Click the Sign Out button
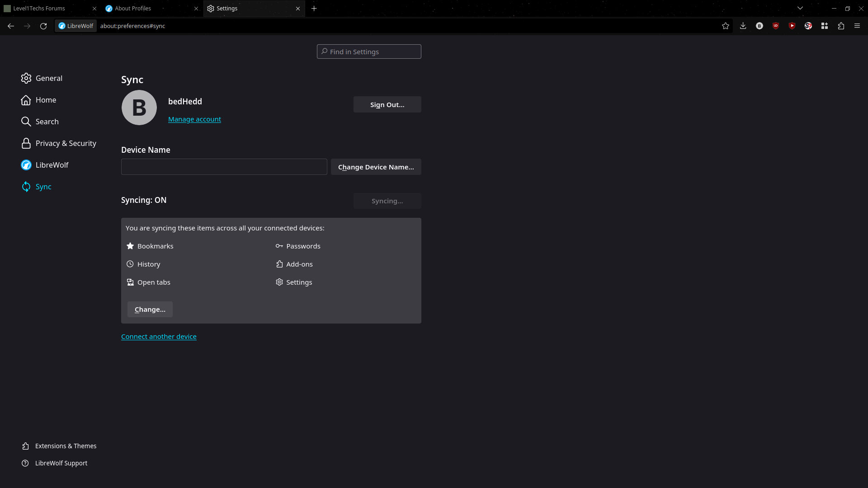This screenshot has height=488, width=868. coord(387,104)
